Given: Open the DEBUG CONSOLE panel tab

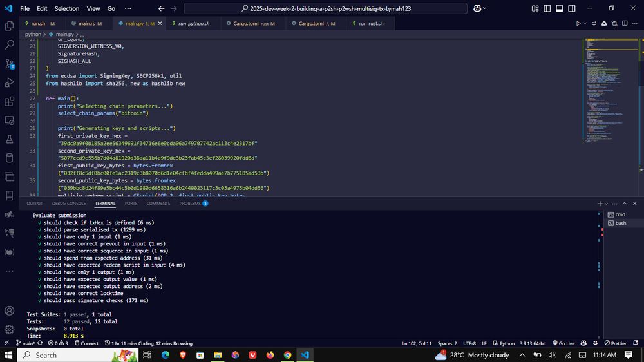Looking at the screenshot, I should pos(69,204).
